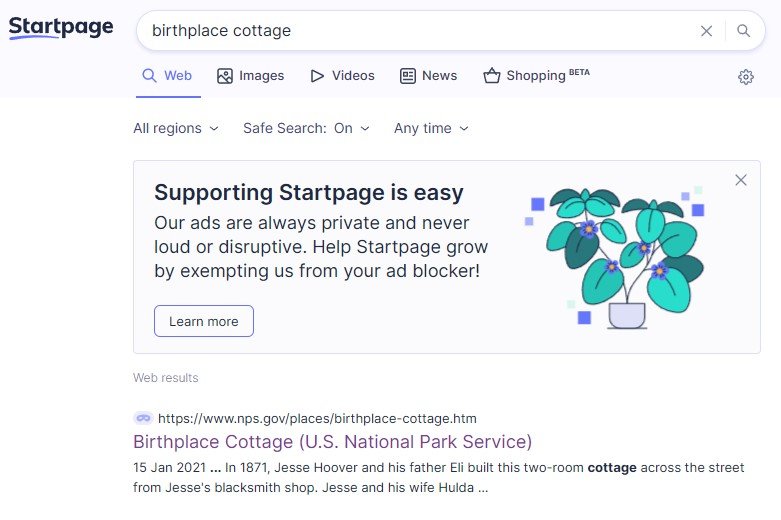Screen dimensions: 781x520
Task: Click the Images tab icon
Action: click(x=225, y=76)
